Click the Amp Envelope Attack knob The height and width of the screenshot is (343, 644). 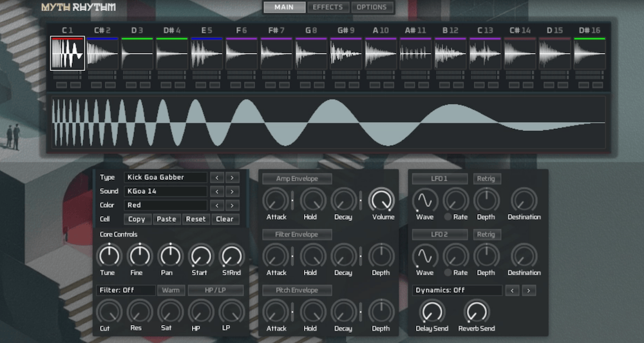point(276,200)
